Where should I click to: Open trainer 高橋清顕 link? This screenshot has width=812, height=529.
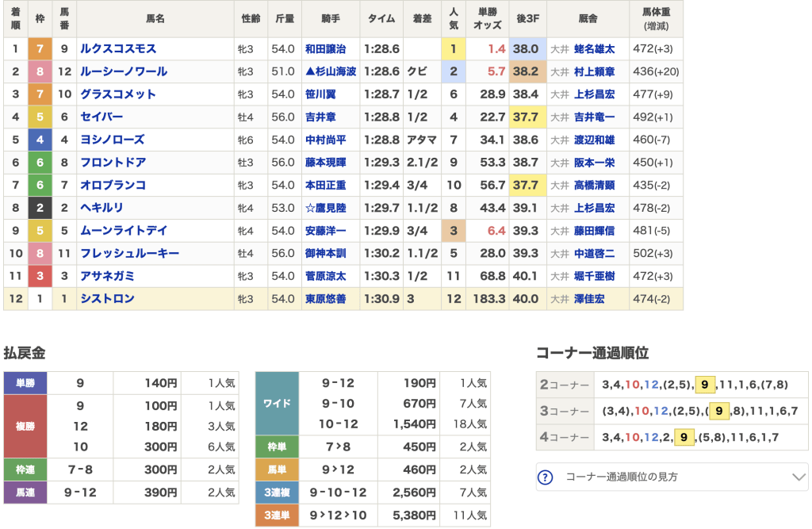594,185
